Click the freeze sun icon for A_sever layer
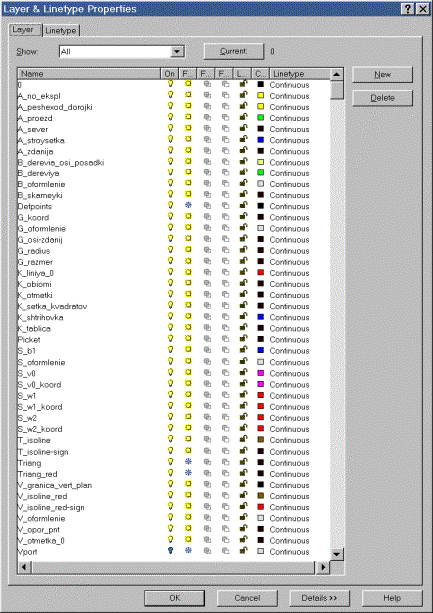The image size is (433, 613). [188, 128]
